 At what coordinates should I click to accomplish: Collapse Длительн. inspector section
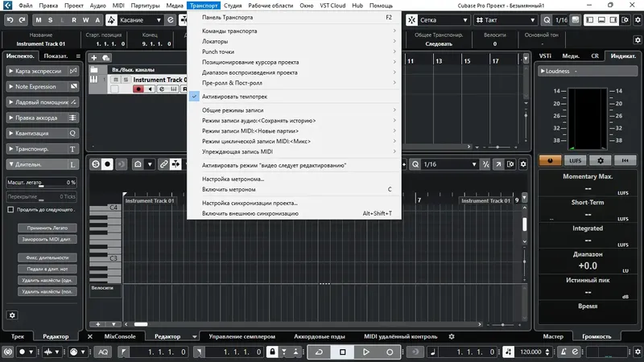[42, 164]
